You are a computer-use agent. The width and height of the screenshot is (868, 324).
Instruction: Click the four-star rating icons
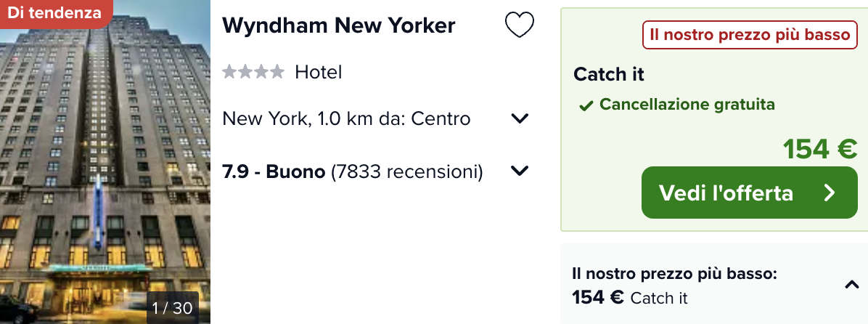(x=253, y=72)
